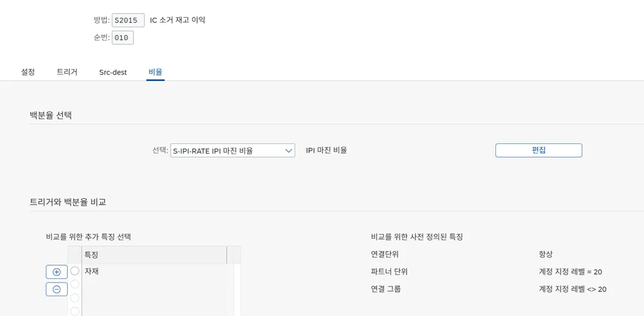Click the 특징 column header
Viewport: 644px width, 316px height.
pos(154,255)
